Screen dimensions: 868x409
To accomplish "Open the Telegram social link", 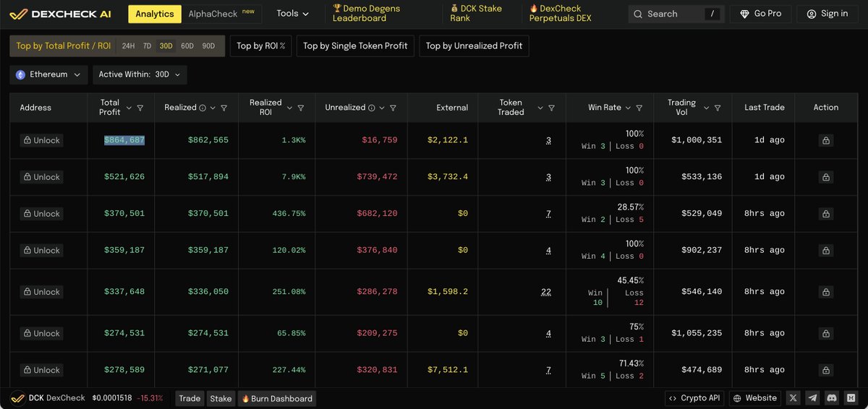I will coord(813,398).
